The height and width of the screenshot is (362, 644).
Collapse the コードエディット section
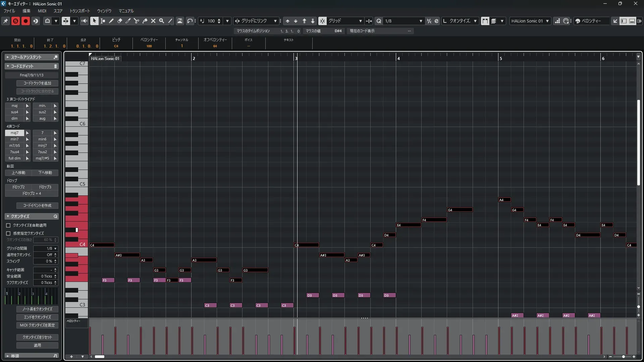pyautogui.click(x=8, y=66)
